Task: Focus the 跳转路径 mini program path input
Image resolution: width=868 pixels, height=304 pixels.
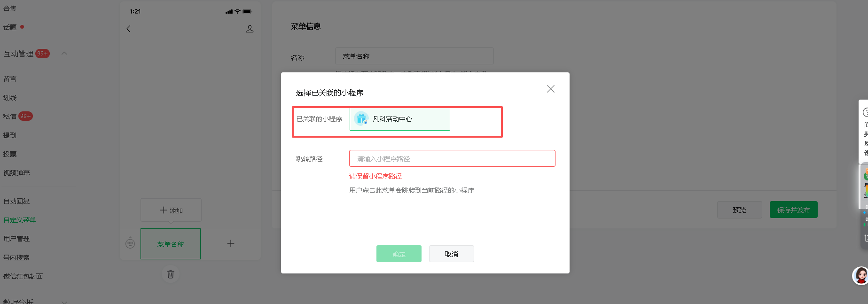Action: [452, 158]
